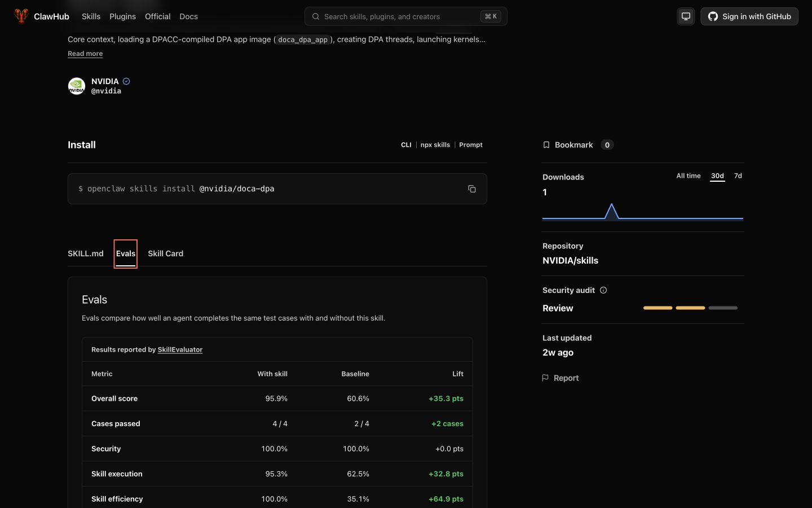Click the 35.1% baseline efficiency value

pos(358,499)
